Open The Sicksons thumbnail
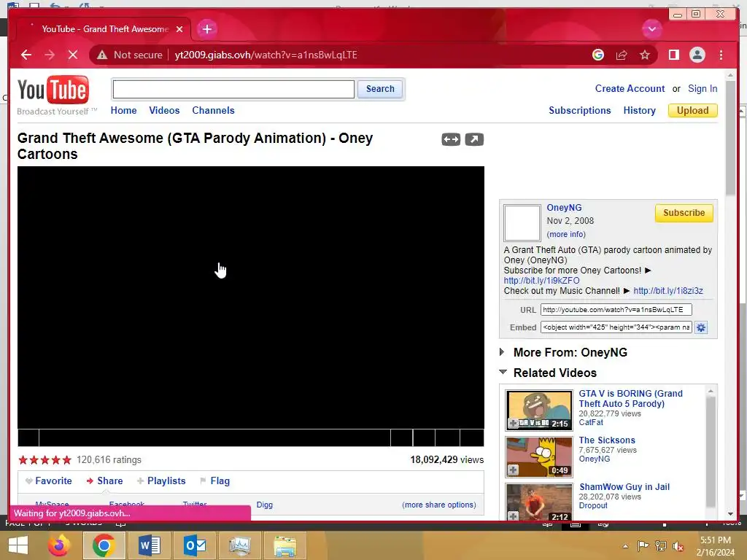Viewport: 747px width, 560px height. [539, 457]
